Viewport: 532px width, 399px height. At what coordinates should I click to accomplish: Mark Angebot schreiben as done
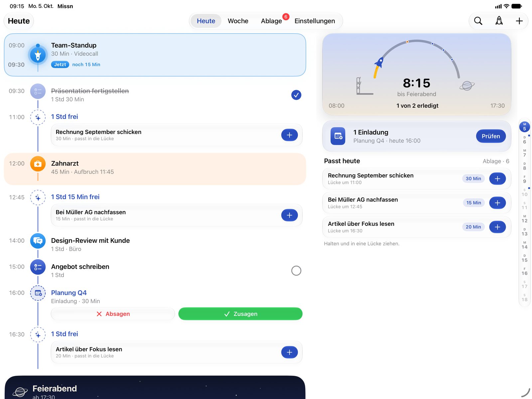click(x=296, y=271)
